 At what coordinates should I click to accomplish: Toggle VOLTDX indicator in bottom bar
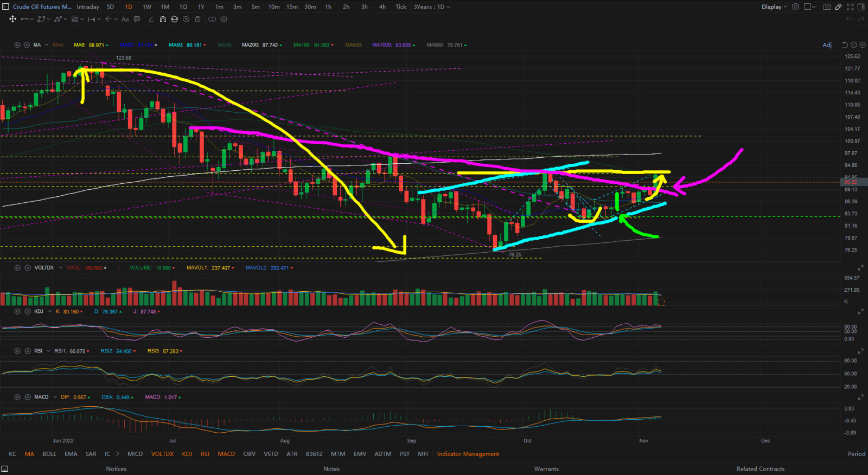(162, 454)
